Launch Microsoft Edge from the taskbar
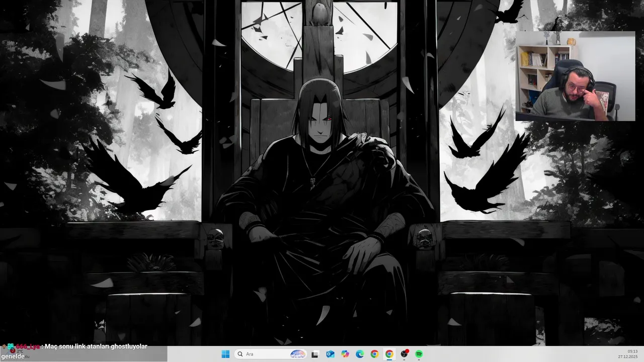Image resolution: width=644 pixels, height=362 pixels. click(360, 354)
